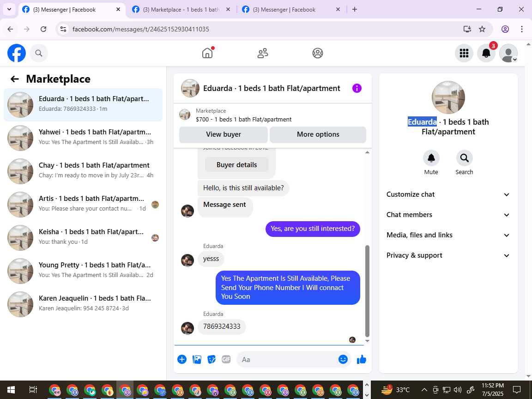Expand Privacy & support section
Image resolution: width=532 pixels, height=399 pixels.
[x=448, y=255]
